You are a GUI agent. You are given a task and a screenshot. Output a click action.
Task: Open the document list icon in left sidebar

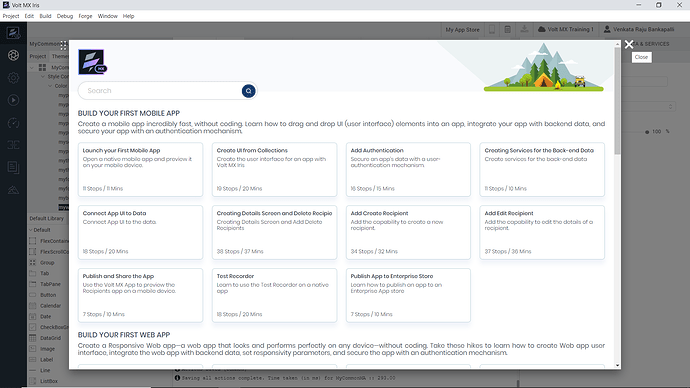coord(13,167)
